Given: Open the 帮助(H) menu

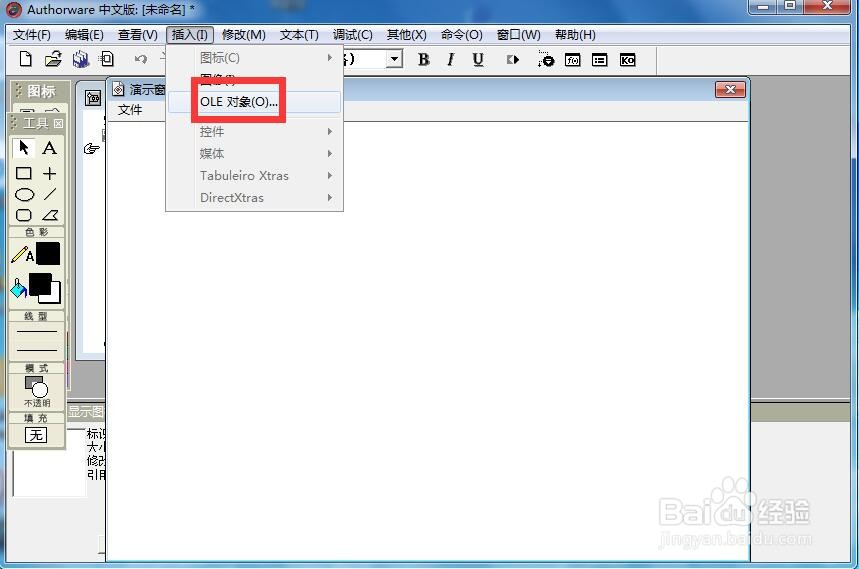Looking at the screenshot, I should pyautogui.click(x=575, y=35).
